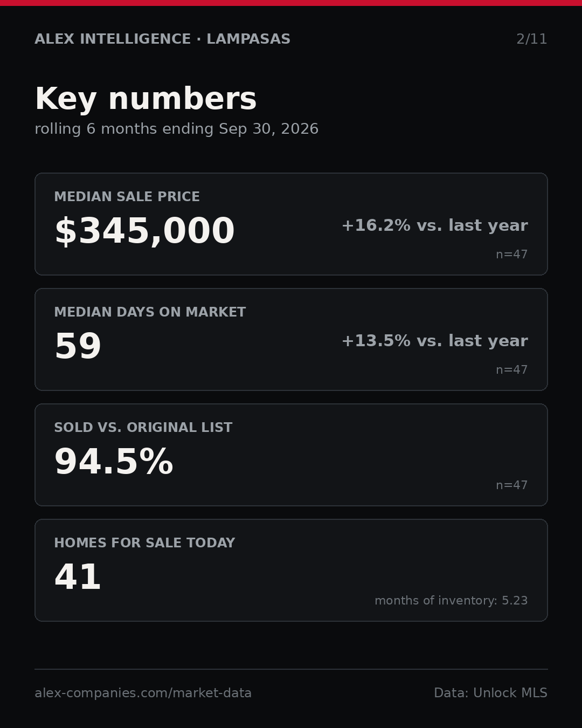Click the 2/11 page indicator
582x728 pixels.
531,39
